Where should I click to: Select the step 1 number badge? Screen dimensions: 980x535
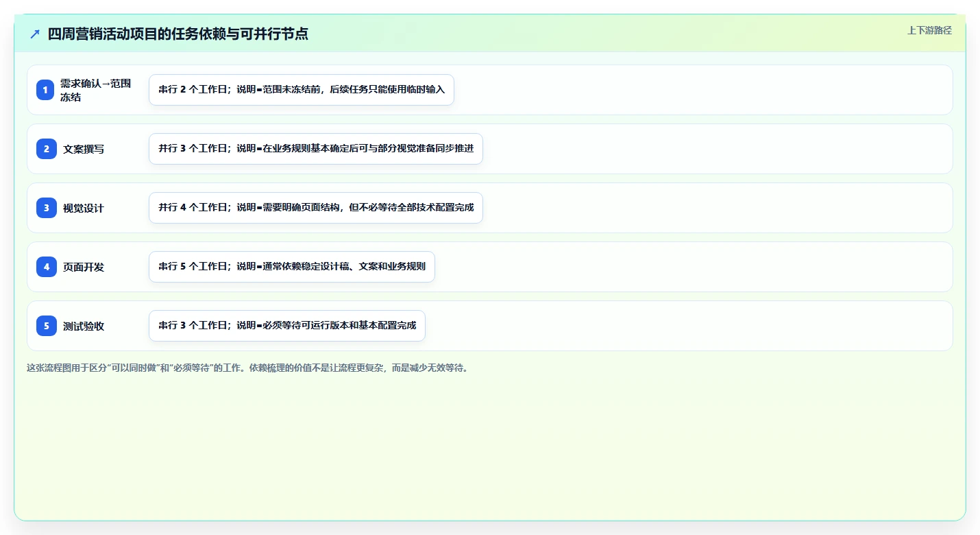47,90
